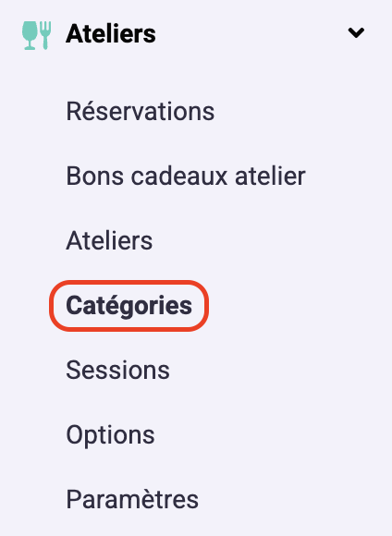Open the highlighted Catégories entry
The width and height of the screenshot is (392, 536).
pos(129,306)
